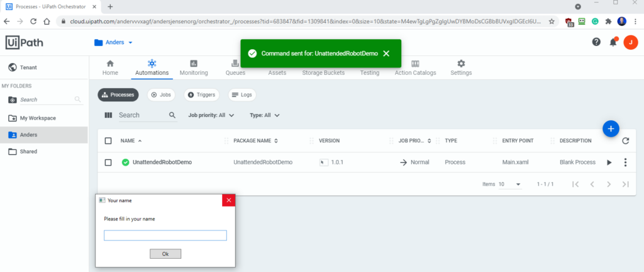
Task: Open the Chrome profile avatar
Action: pos(622,21)
